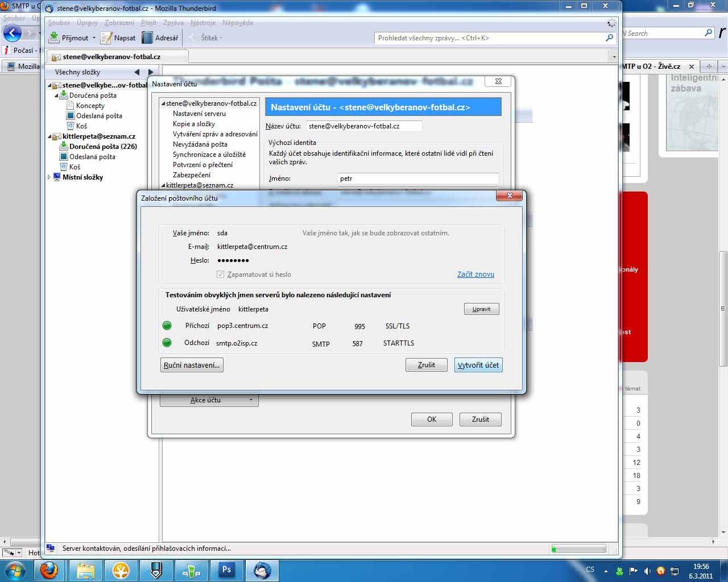Click Firefox icon in taskbar
The width and height of the screenshot is (728, 582).
pos(49,570)
